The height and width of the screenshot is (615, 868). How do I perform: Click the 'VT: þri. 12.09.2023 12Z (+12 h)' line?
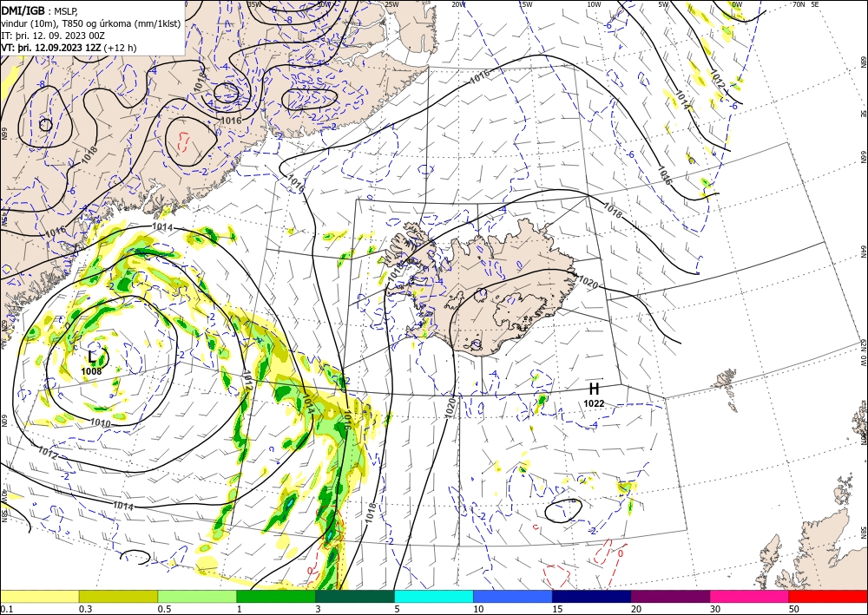point(69,48)
